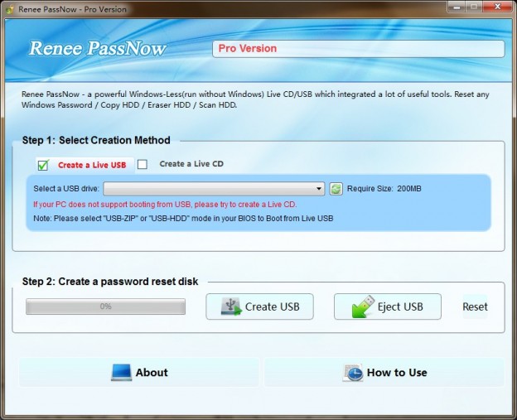
Task: Click the clock icon beside How to Use
Action: click(352, 373)
